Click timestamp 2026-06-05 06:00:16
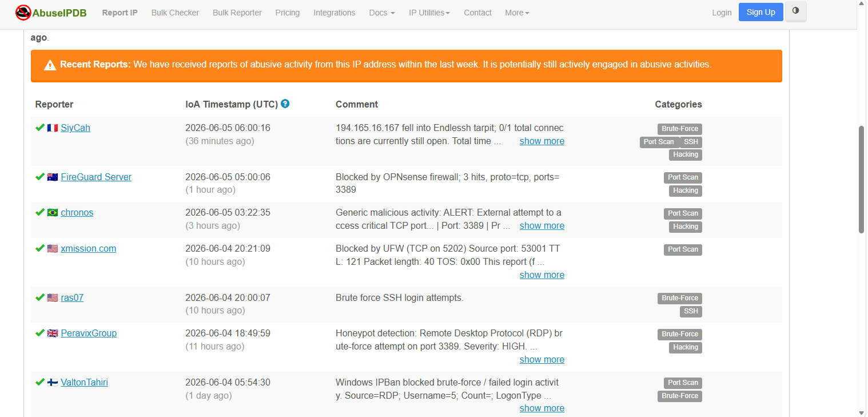This screenshot has height=417, width=868. [228, 128]
